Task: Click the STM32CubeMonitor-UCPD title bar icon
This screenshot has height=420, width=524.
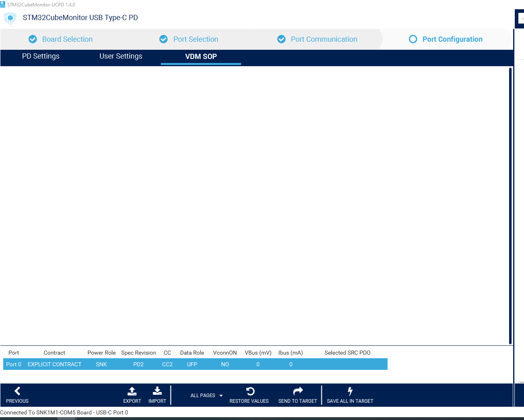Action: (3, 4)
